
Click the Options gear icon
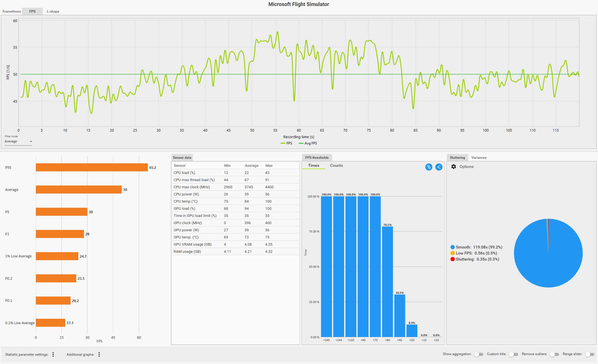453,167
